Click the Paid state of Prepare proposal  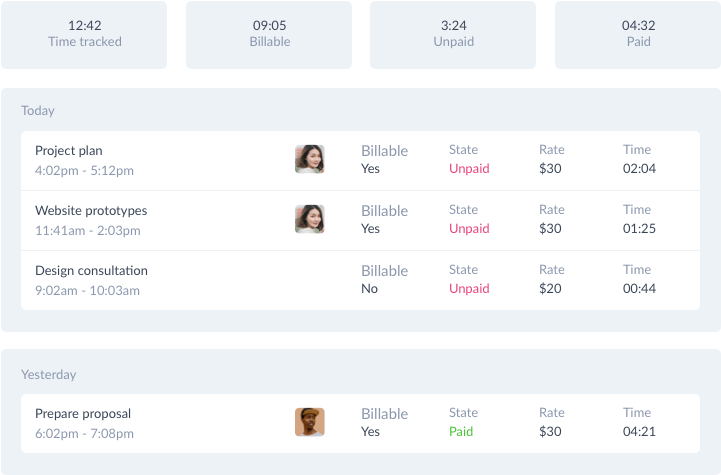pyautogui.click(x=461, y=431)
